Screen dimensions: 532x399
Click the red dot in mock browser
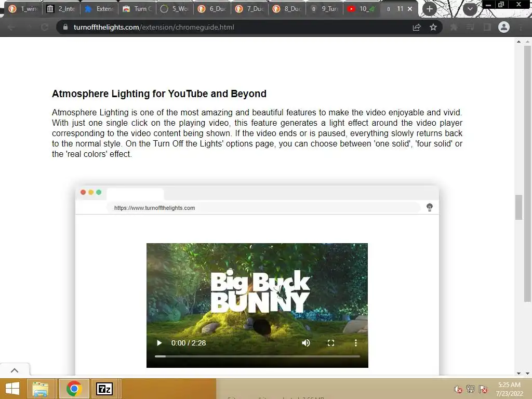coord(83,192)
